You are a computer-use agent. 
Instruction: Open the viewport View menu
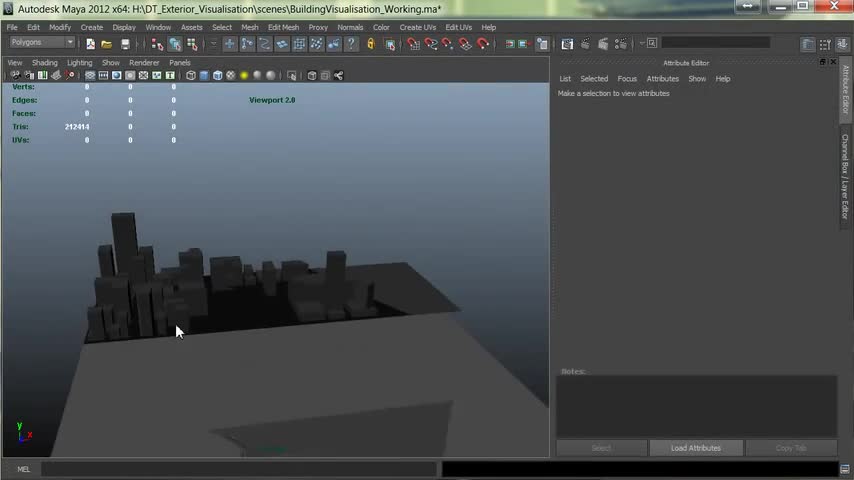click(15, 63)
